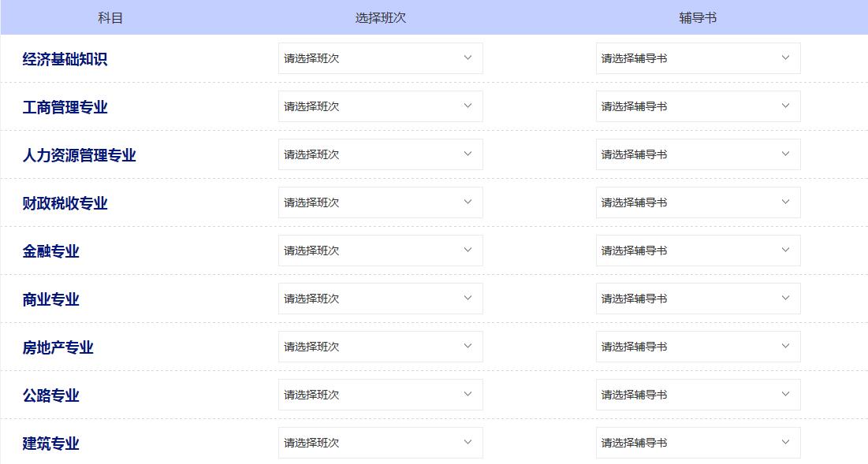Open the 辅导书 dropdown for 建筑专业

coord(698,442)
